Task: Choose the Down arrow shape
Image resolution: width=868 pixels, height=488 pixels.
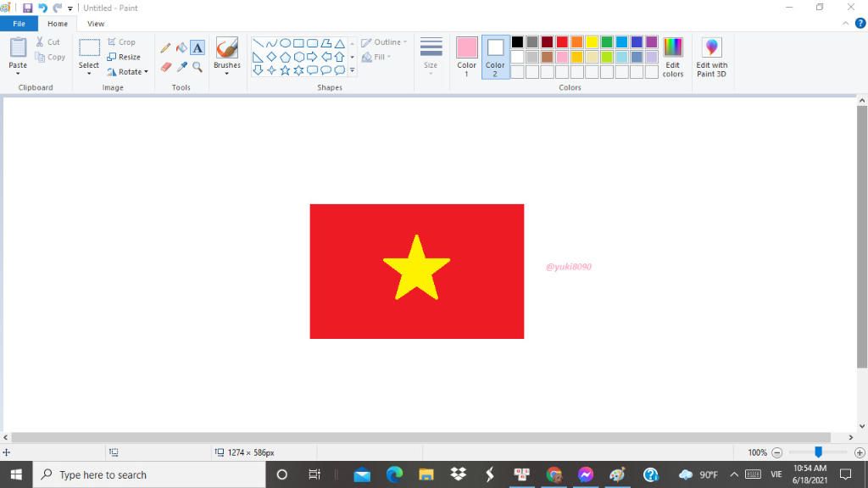Action: (x=258, y=70)
